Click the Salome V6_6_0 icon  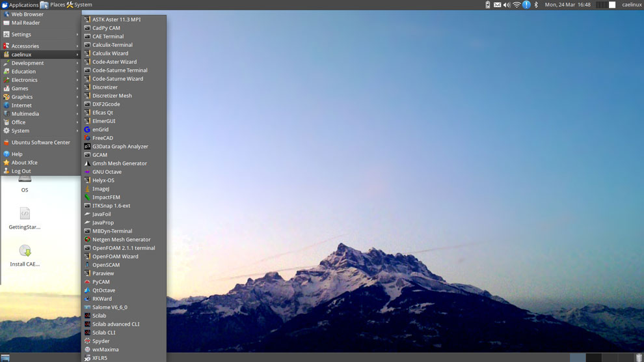(x=87, y=307)
